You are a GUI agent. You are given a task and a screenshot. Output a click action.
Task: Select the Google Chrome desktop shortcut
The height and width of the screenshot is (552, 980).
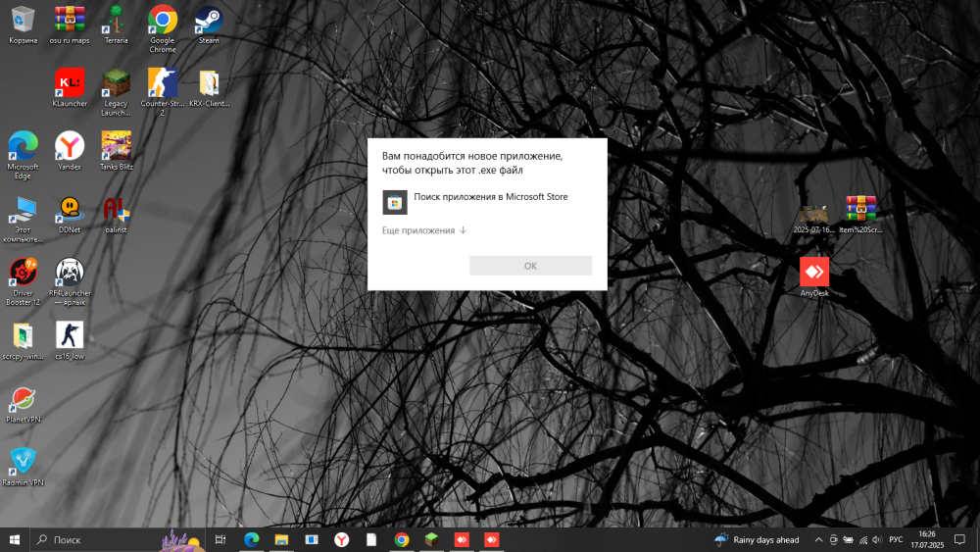coord(163,28)
